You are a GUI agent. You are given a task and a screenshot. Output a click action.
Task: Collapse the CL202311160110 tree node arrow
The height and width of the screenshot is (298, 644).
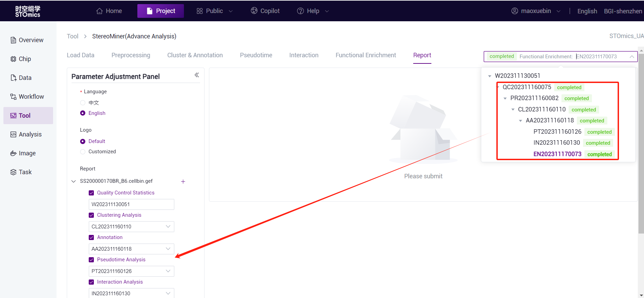(x=513, y=110)
